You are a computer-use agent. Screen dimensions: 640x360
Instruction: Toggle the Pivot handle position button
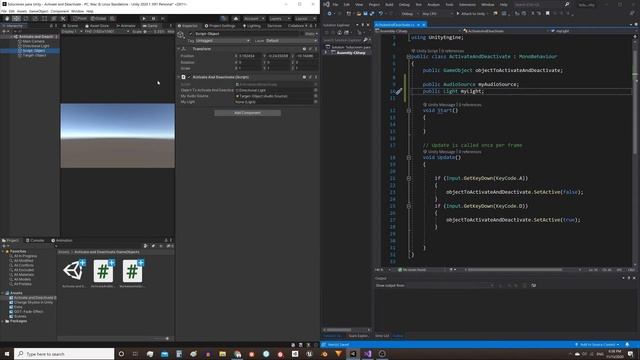pyautogui.click(x=80, y=18)
